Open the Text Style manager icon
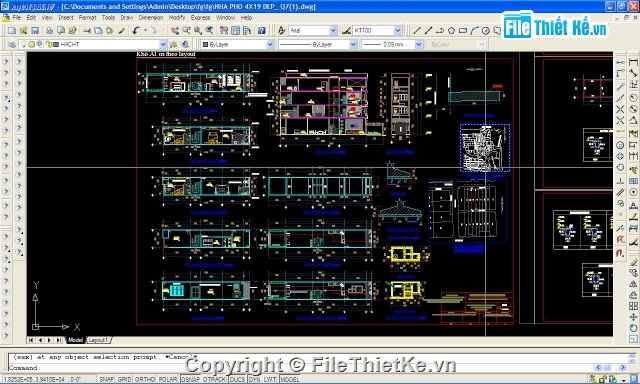The width and height of the screenshot is (640, 384). point(281,31)
